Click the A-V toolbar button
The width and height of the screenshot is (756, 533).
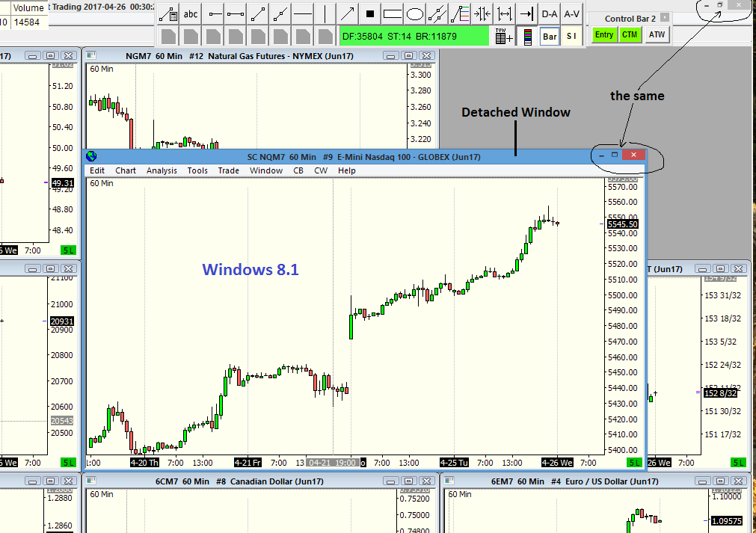click(x=572, y=14)
